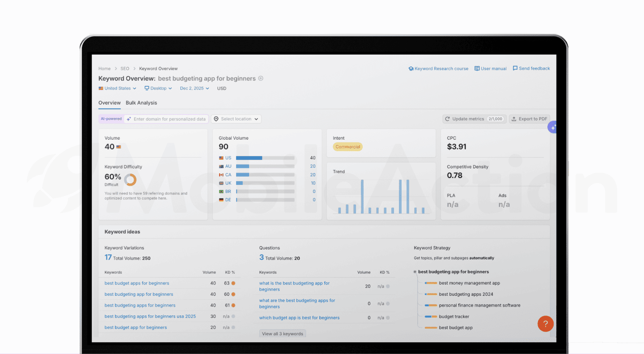
Task: Open the Select location dropdown
Action: pyautogui.click(x=236, y=119)
